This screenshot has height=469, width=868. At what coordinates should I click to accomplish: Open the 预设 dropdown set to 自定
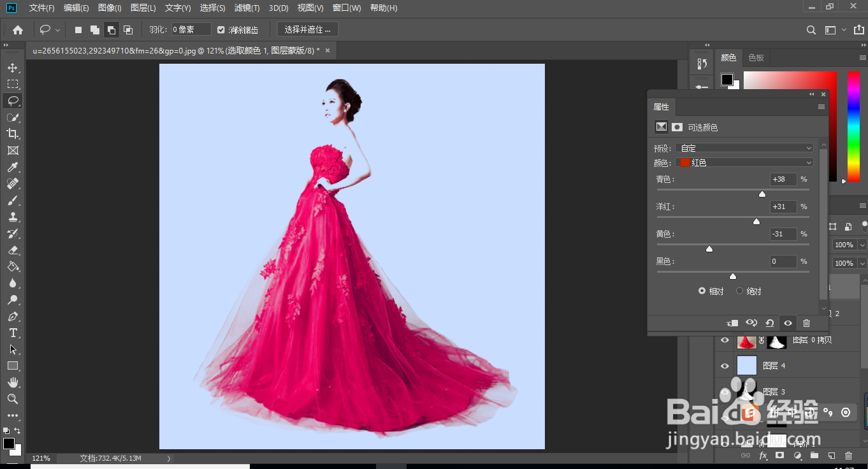744,147
